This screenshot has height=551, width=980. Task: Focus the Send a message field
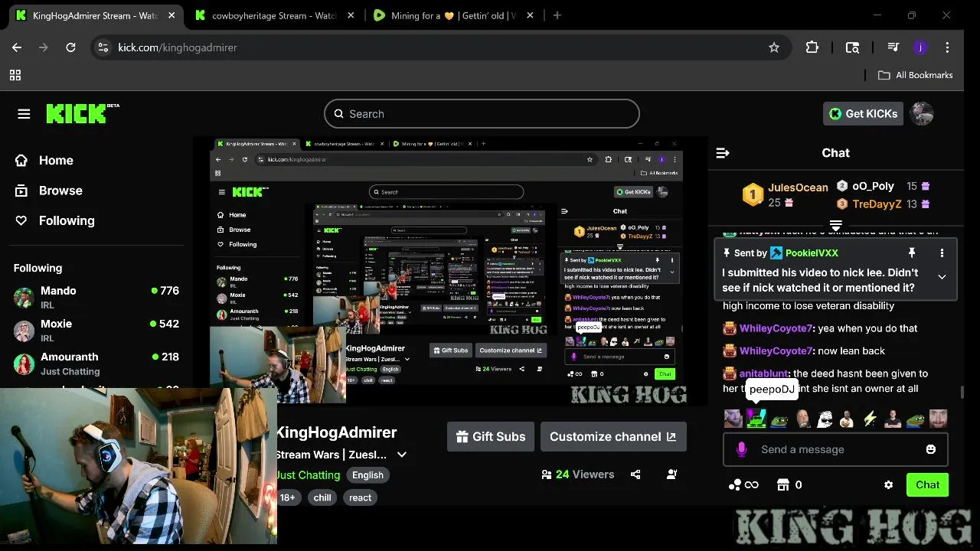point(835,449)
